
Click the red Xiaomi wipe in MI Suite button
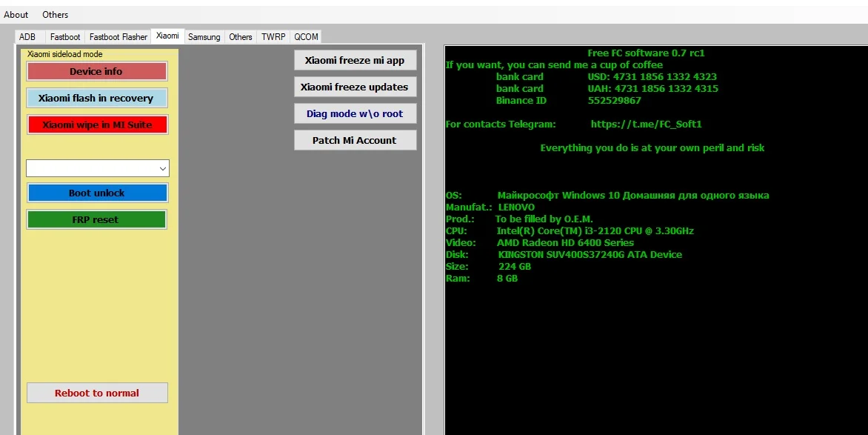97,124
